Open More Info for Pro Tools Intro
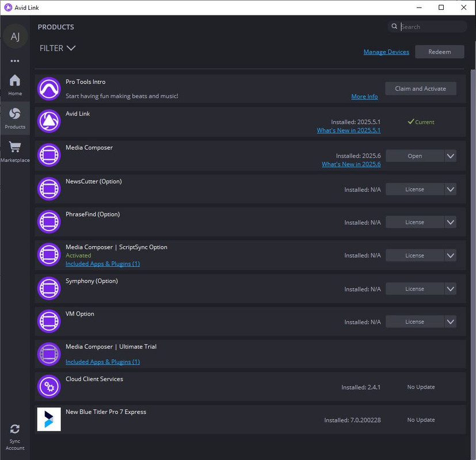 pos(364,97)
